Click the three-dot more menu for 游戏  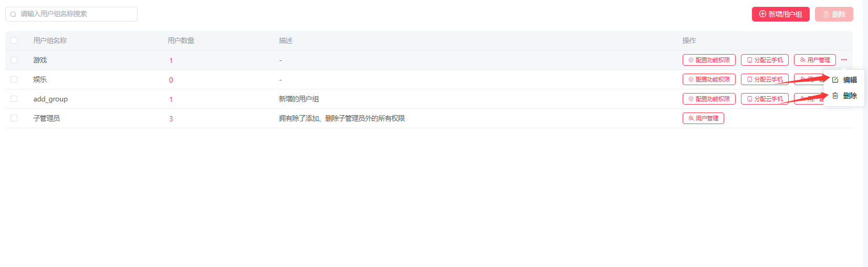point(844,60)
